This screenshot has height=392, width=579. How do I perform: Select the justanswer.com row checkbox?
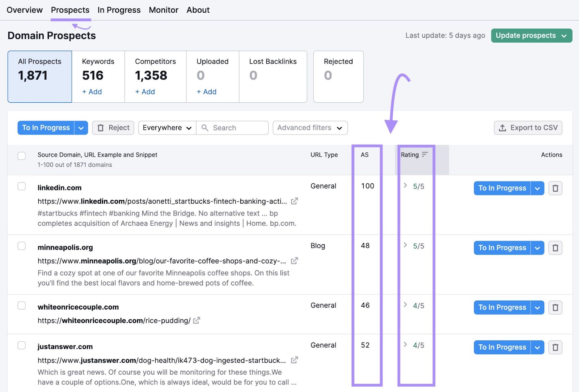[21, 345]
